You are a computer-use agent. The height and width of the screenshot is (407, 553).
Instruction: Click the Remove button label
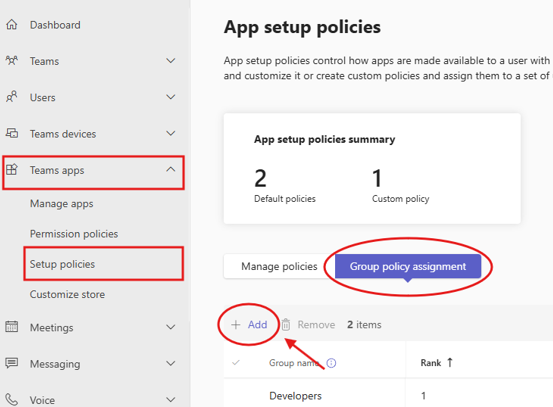coord(316,324)
